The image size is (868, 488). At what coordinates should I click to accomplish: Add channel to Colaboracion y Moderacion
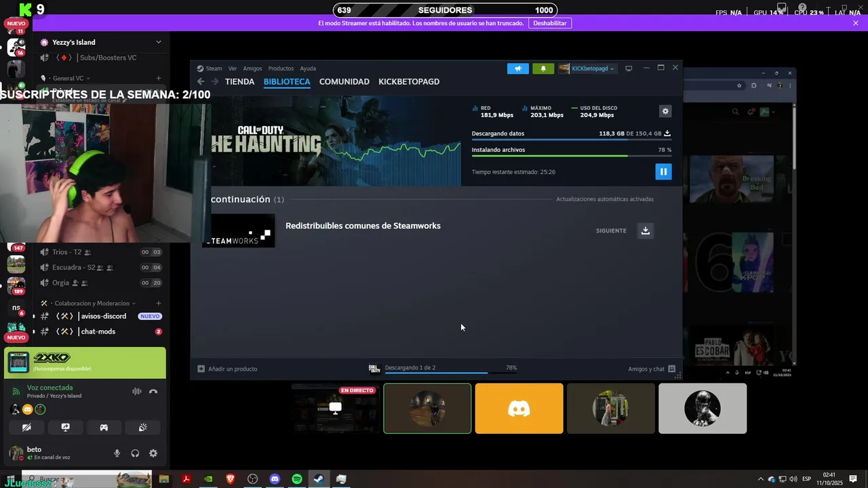pos(159,303)
